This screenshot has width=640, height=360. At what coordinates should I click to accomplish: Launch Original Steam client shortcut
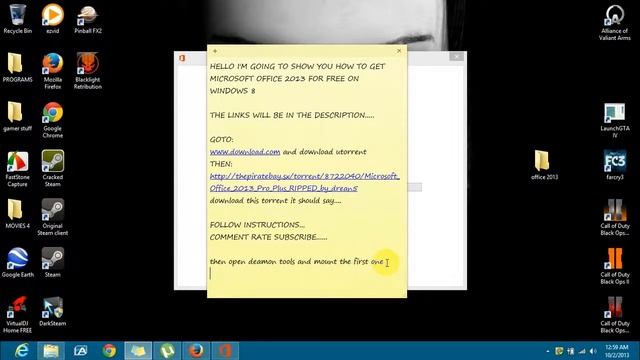pos(53,217)
